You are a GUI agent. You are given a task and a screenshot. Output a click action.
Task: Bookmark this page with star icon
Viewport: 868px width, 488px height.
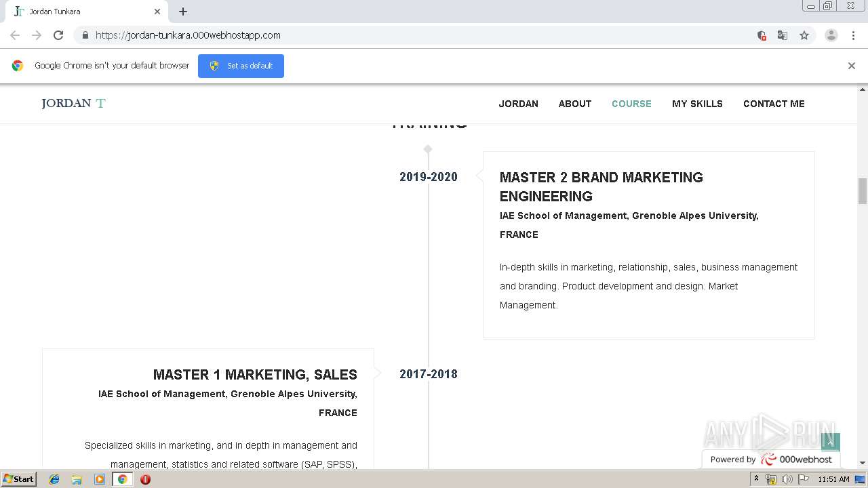point(804,35)
